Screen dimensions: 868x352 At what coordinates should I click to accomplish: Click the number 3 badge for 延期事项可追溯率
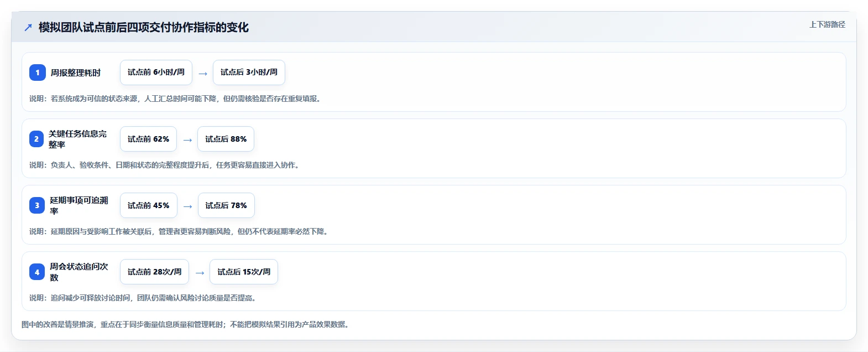[37, 205]
